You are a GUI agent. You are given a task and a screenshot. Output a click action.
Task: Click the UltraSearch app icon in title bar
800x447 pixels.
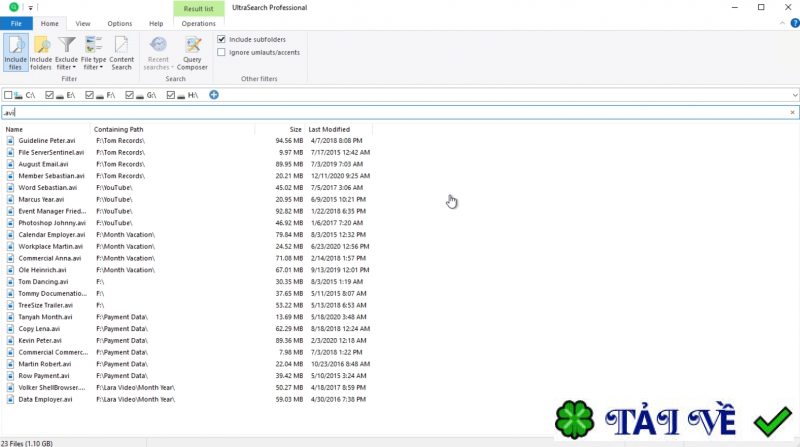coord(14,7)
